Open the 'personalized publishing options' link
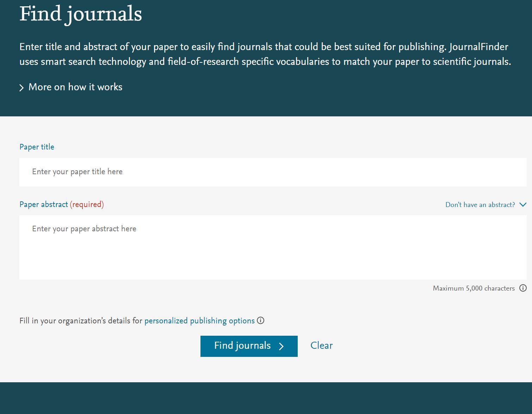The image size is (532, 414). coord(199,321)
